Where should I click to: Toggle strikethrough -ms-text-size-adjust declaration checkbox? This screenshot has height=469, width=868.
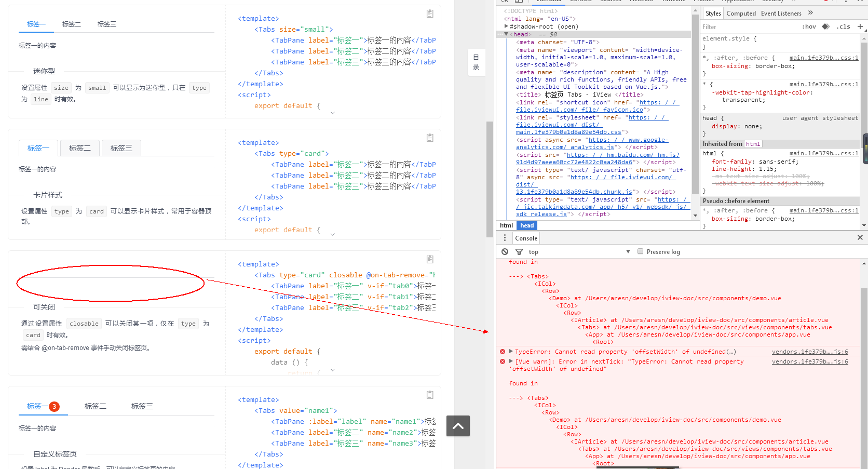[x=707, y=176]
